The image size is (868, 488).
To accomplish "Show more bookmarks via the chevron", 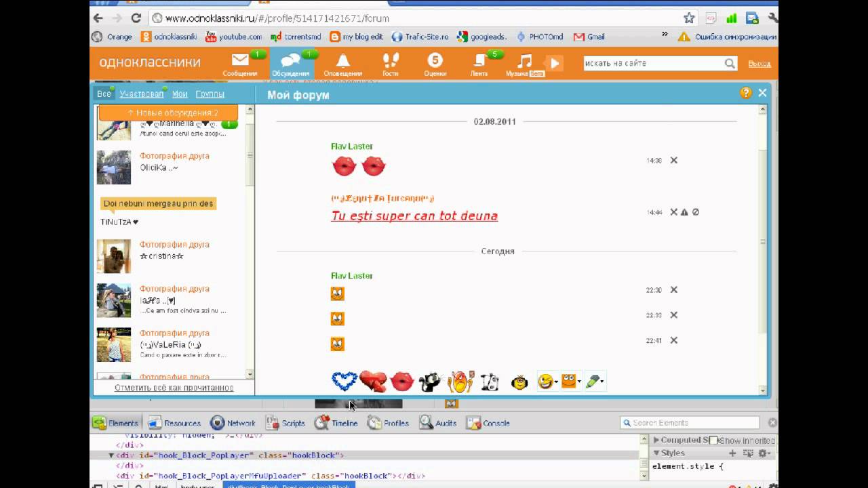I will (665, 35).
